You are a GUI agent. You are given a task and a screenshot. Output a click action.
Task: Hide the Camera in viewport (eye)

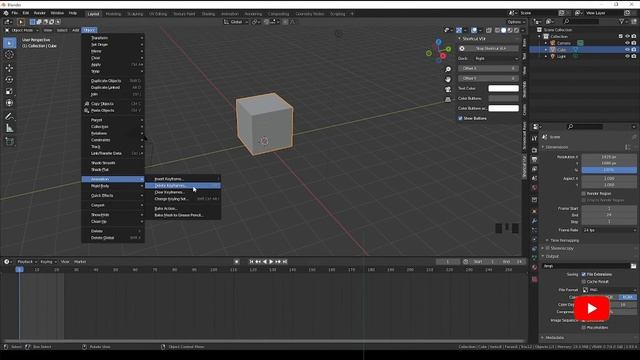click(627, 43)
